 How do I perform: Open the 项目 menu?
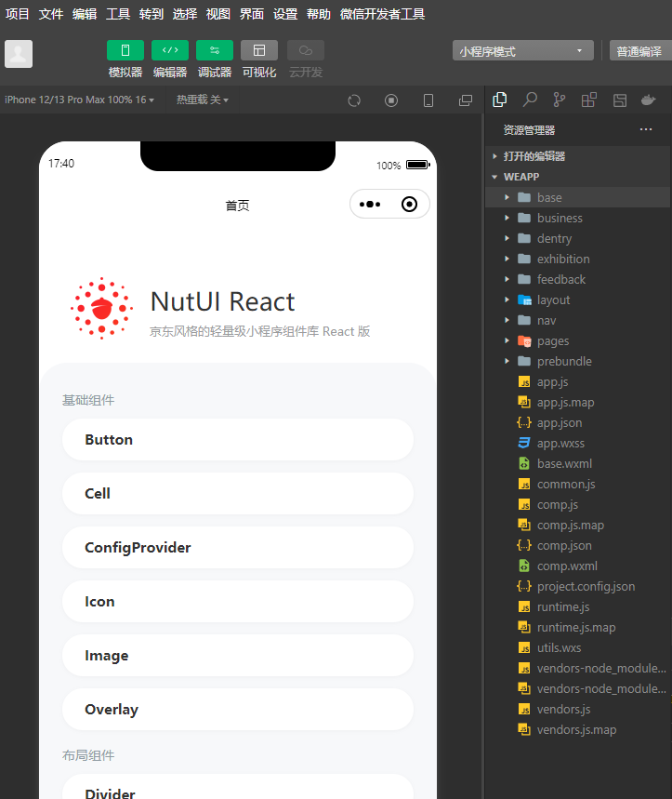(17, 14)
